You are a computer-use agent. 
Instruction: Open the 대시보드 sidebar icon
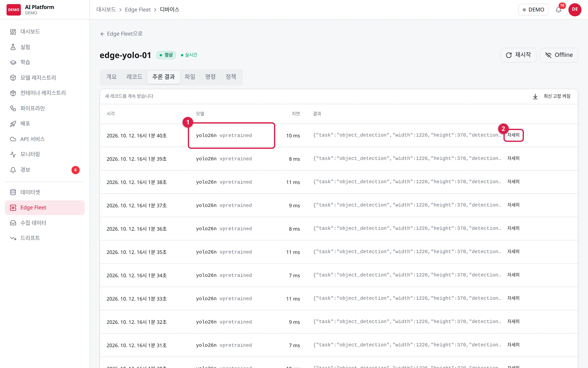point(13,32)
